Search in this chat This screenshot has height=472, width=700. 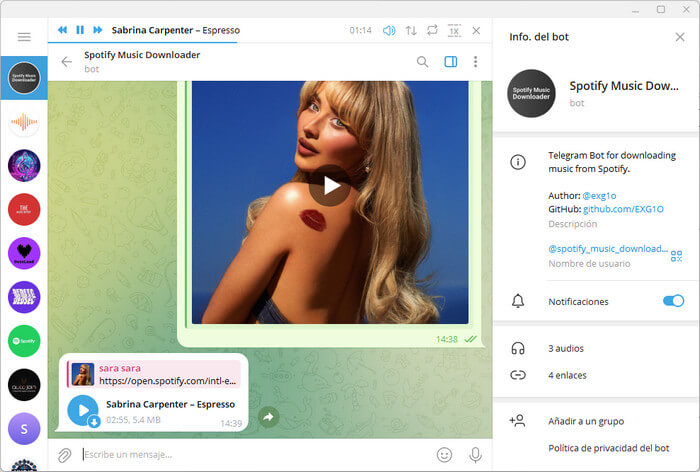coord(422,62)
